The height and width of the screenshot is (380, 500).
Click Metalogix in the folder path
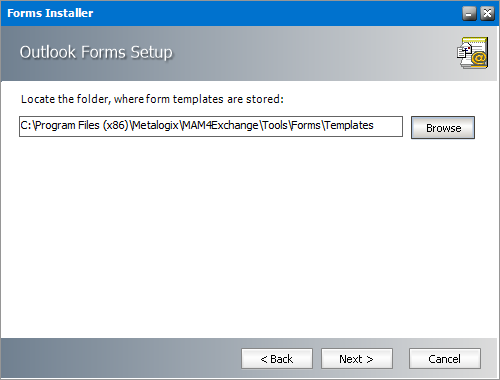pyautogui.click(x=156, y=126)
